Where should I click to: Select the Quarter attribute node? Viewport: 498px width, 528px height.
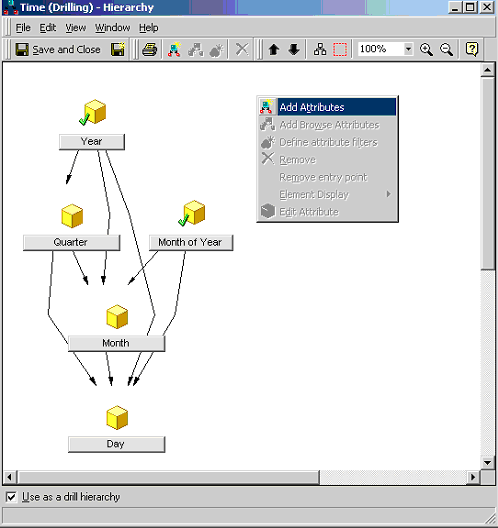coord(71,242)
